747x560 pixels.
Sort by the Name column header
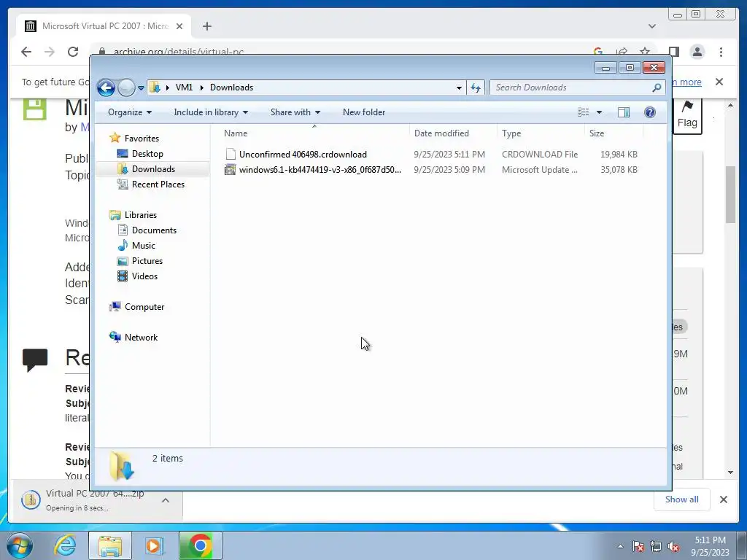[314, 133]
